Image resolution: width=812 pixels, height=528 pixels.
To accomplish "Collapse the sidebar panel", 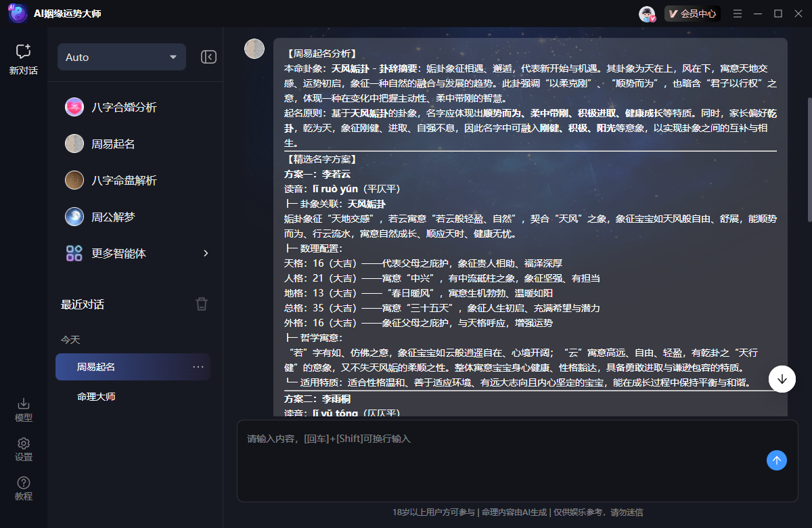I will pos(209,57).
